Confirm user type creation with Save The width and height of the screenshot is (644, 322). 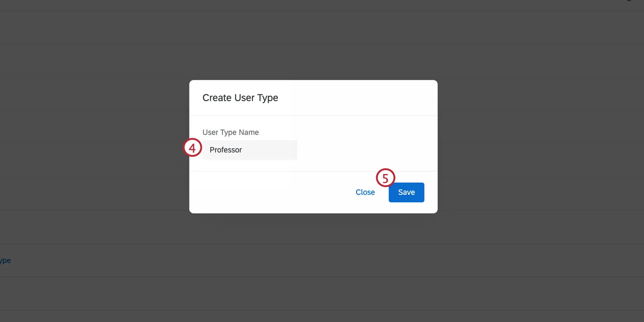tap(406, 192)
